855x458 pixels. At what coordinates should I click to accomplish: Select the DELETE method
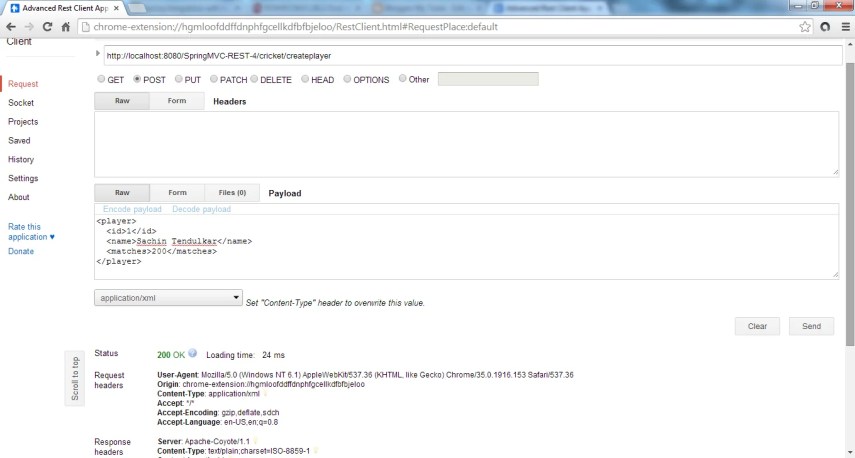pos(254,79)
